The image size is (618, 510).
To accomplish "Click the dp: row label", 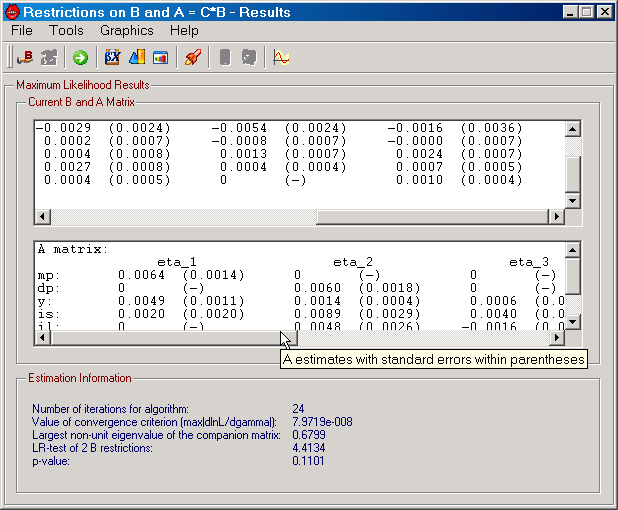I will (48, 288).
